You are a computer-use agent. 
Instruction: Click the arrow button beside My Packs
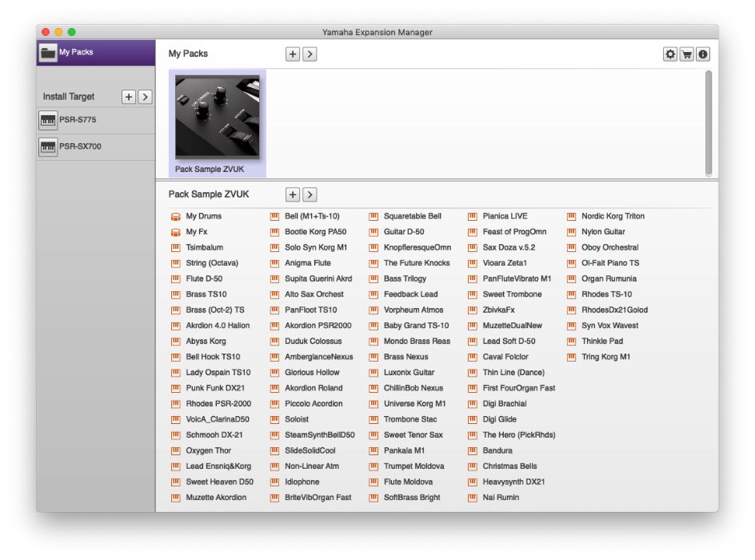(x=310, y=54)
